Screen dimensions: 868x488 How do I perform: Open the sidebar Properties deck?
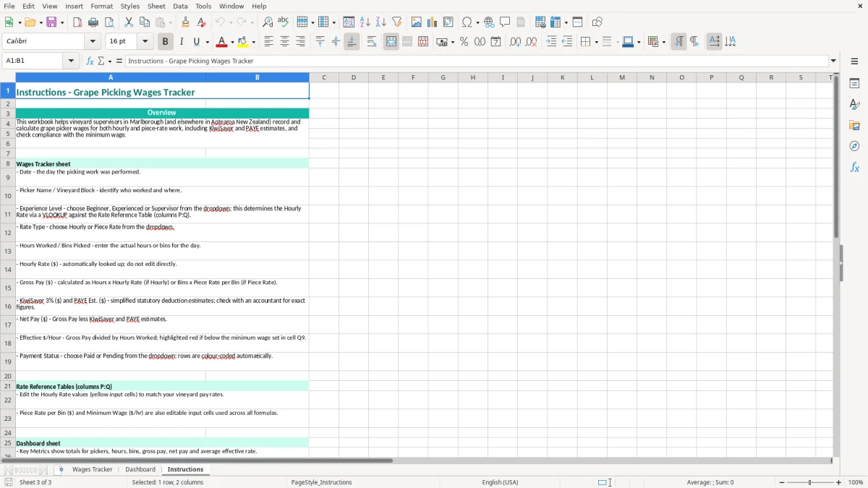point(854,83)
